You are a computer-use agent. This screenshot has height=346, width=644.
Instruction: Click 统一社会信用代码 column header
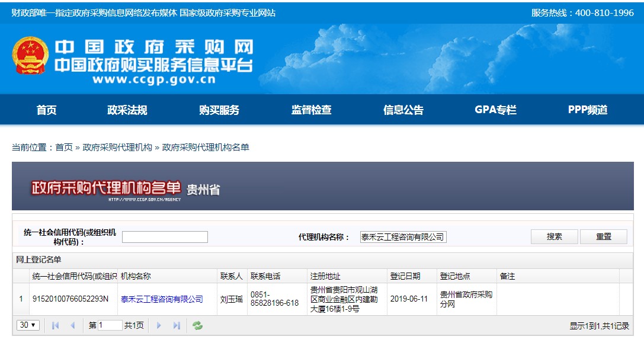pyautogui.click(x=73, y=276)
